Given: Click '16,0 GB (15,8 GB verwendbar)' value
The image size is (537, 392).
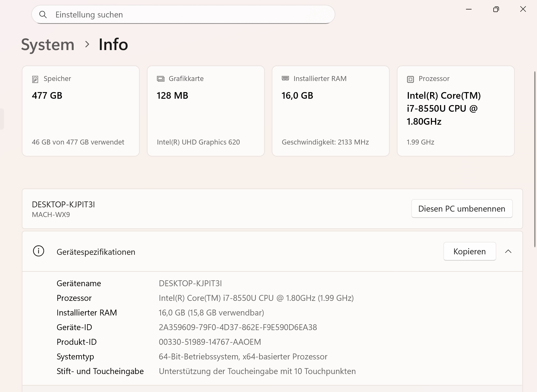Looking at the screenshot, I should (211, 313).
